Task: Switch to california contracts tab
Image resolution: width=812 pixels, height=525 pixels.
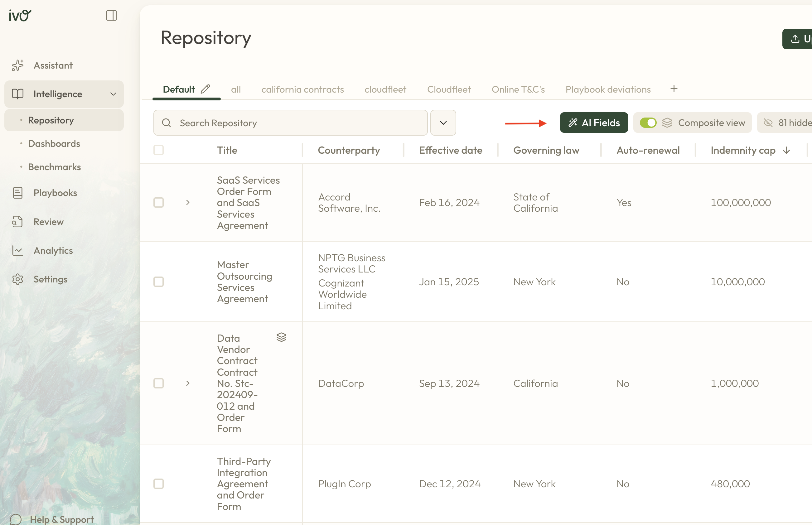Action: (302, 89)
